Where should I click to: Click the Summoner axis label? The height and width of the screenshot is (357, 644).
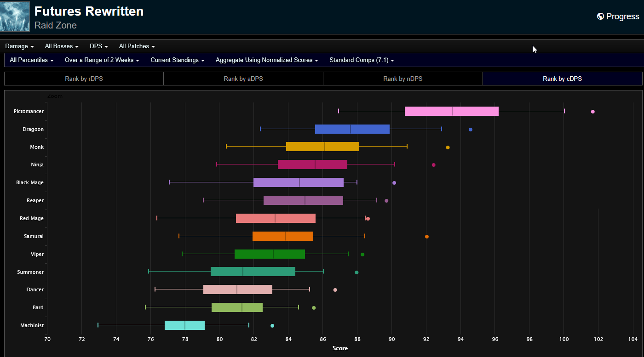click(x=31, y=272)
